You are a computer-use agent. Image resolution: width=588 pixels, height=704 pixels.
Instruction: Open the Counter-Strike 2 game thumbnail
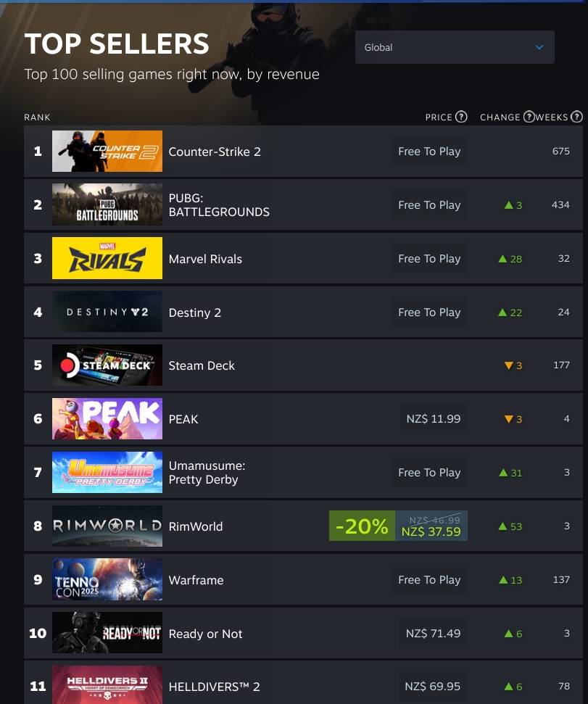(107, 152)
